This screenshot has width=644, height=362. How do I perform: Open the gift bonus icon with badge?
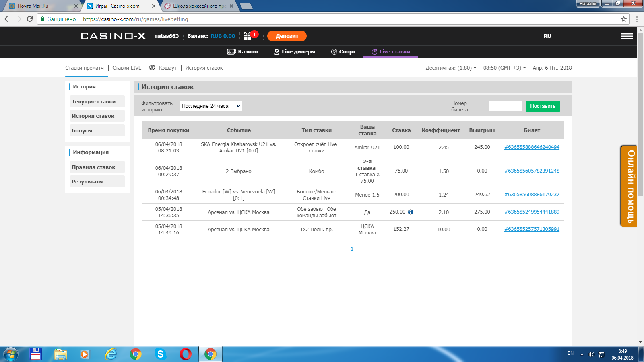(250, 36)
